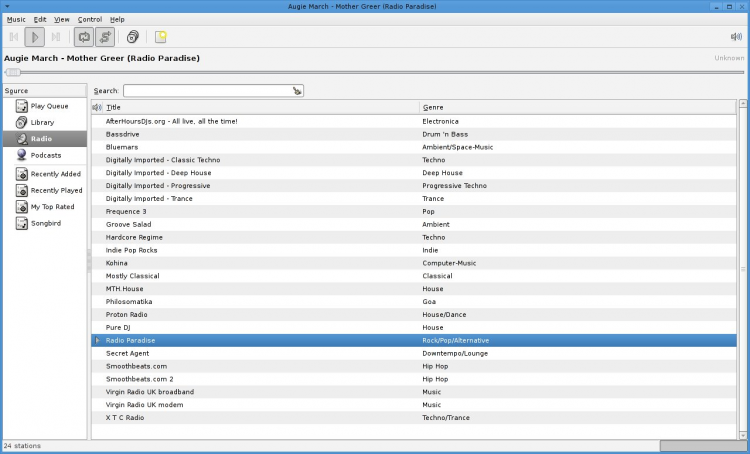Screen dimensions: 750x454
Task: Click the scrollbar up arrow
Action: coord(743,103)
